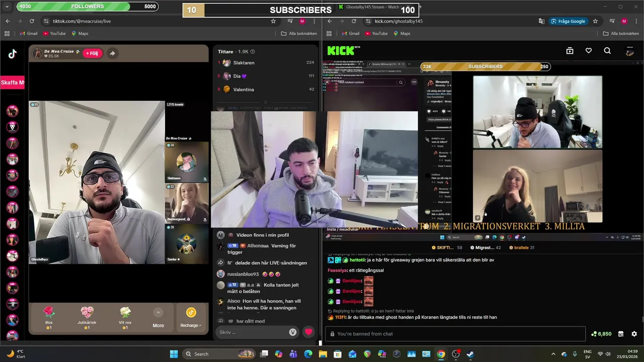Send a Julikärlek gift
This screenshot has height=362, width=644.
[87, 318]
